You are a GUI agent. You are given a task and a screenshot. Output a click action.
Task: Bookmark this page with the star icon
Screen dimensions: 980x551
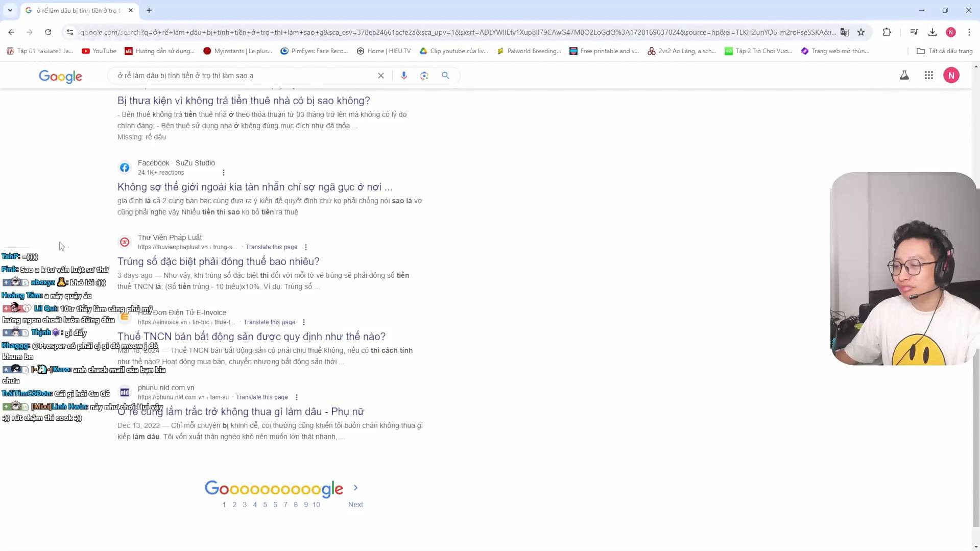click(861, 32)
